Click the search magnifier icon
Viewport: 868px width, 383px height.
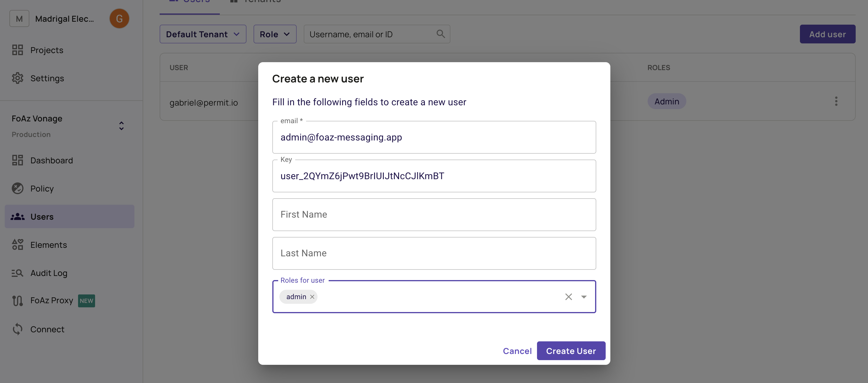pyautogui.click(x=441, y=34)
